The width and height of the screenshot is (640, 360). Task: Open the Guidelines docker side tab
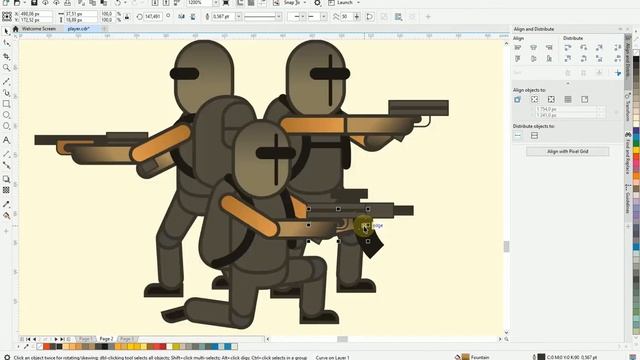[x=628, y=199]
